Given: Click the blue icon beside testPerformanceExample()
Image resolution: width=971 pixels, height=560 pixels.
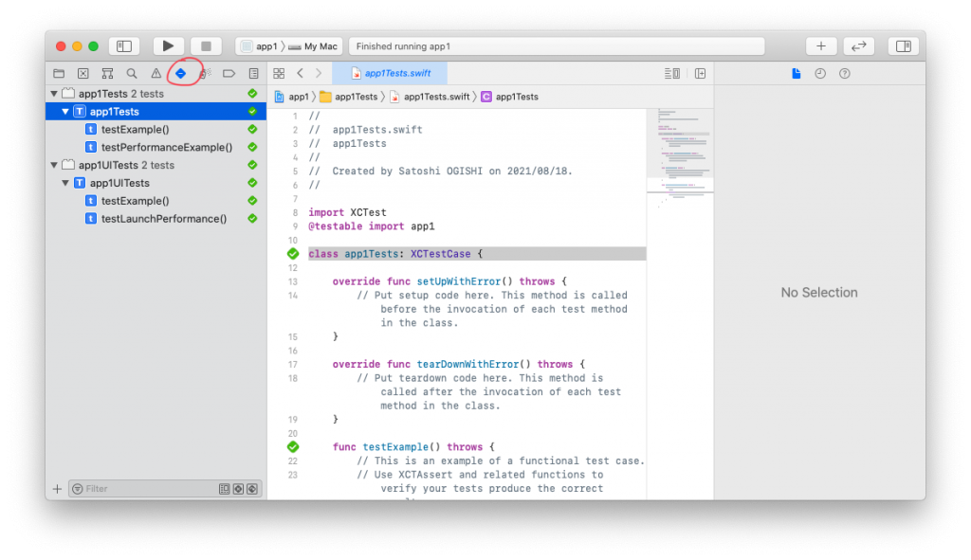Looking at the screenshot, I should pos(91,147).
